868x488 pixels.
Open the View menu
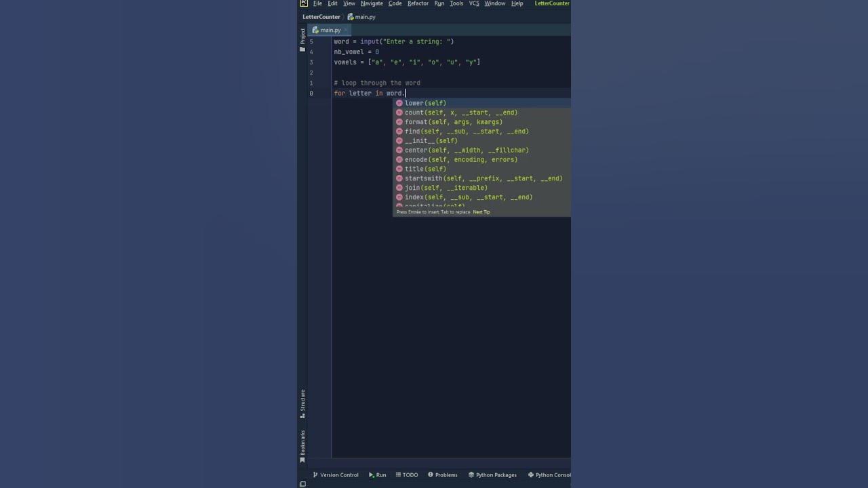tap(349, 3)
